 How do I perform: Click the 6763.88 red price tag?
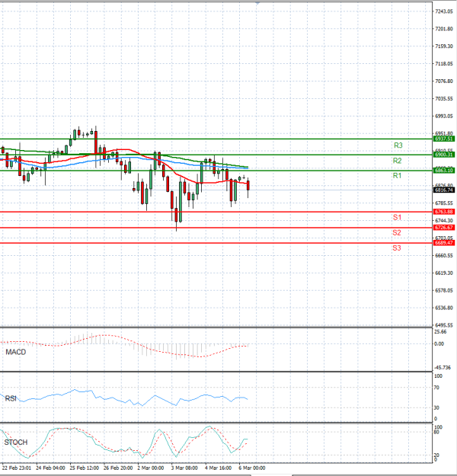(x=443, y=212)
